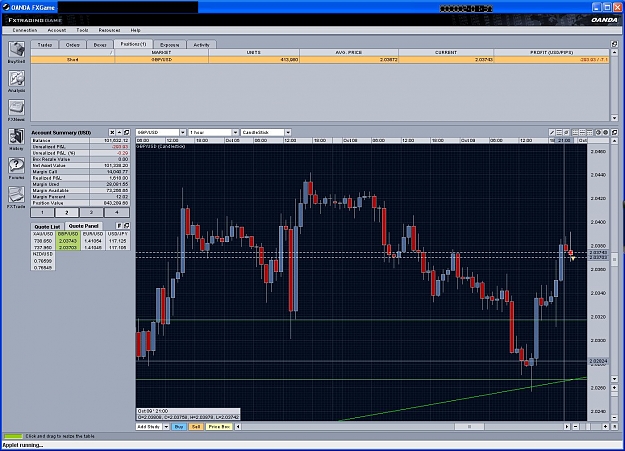
Task: Click the Add Study field
Action: click(x=149, y=427)
